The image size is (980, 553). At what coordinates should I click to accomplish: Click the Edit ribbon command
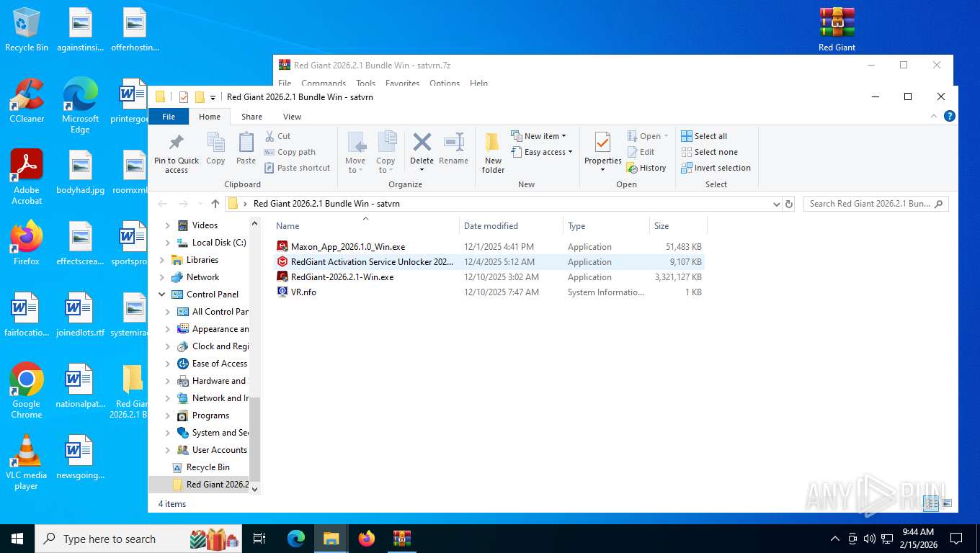coord(641,152)
